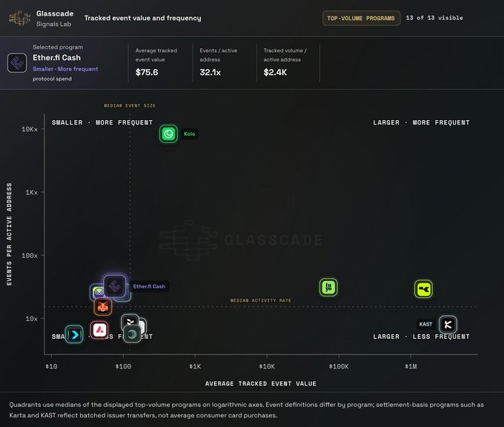Click the Ether.fi Cash program title
The height and width of the screenshot is (427, 504).
[x=56, y=58]
